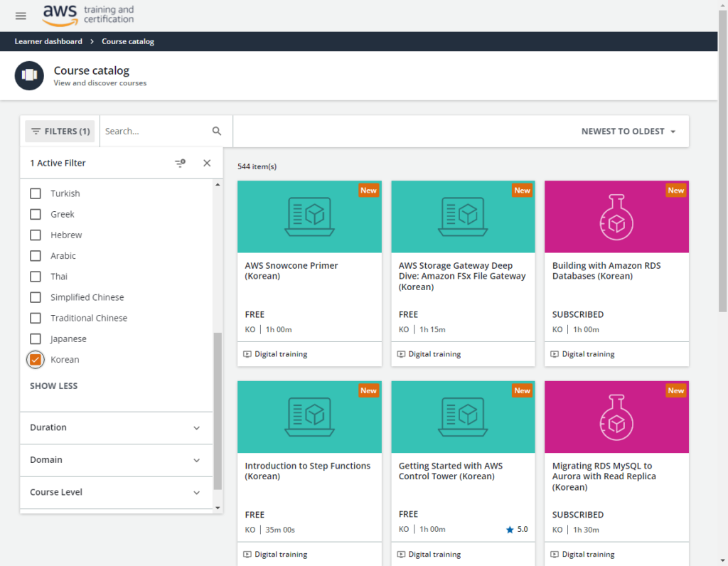Expand the Duration filter section
This screenshot has height=566, width=728.
(x=116, y=427)
